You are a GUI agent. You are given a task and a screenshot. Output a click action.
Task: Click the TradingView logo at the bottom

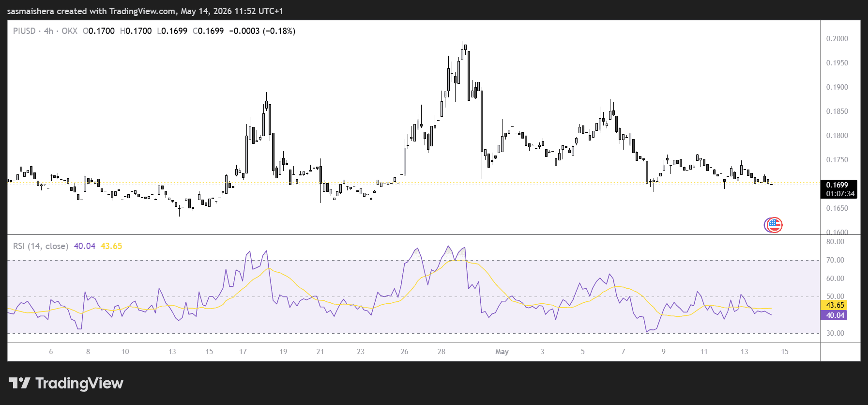pos(66,383)
